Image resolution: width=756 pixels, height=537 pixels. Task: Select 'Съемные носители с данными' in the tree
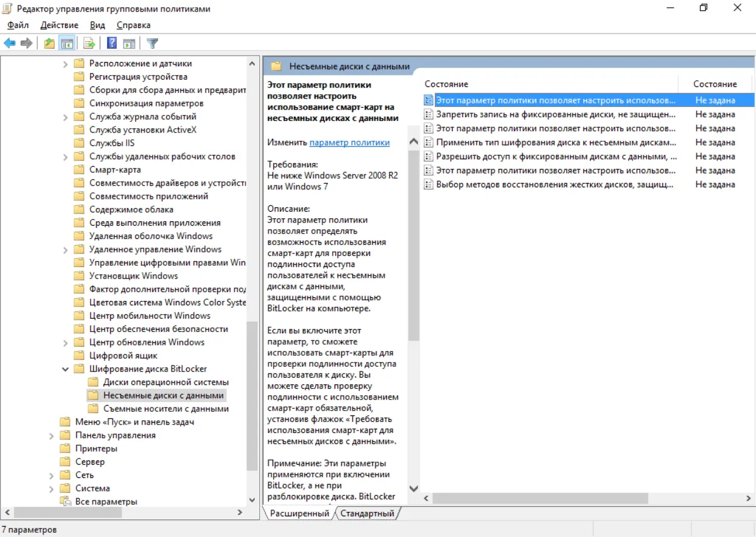pos(166,409)
